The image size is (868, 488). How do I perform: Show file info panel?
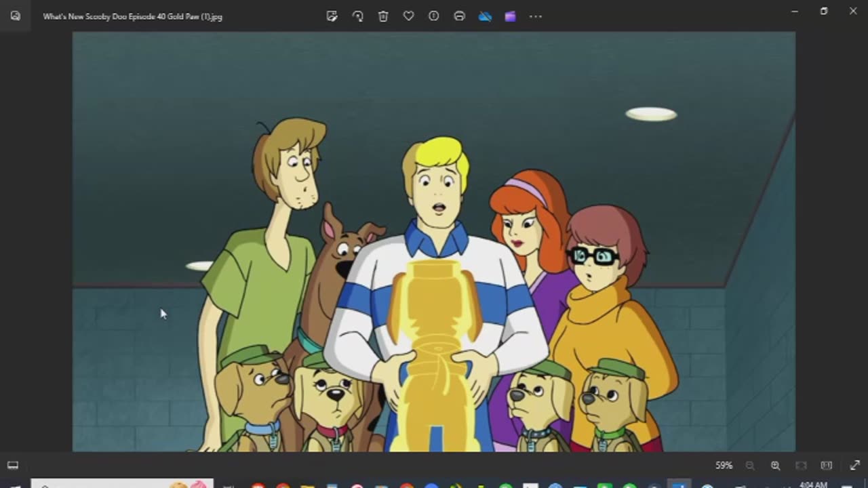click(434, 16)
